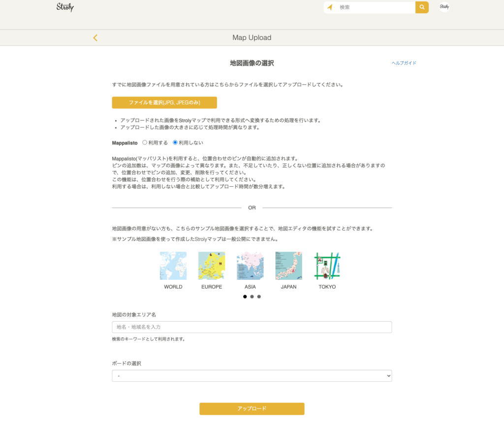Click the ファイルを選択 file chooser button
The image size is (504, 436).
[x=164, y=102]
